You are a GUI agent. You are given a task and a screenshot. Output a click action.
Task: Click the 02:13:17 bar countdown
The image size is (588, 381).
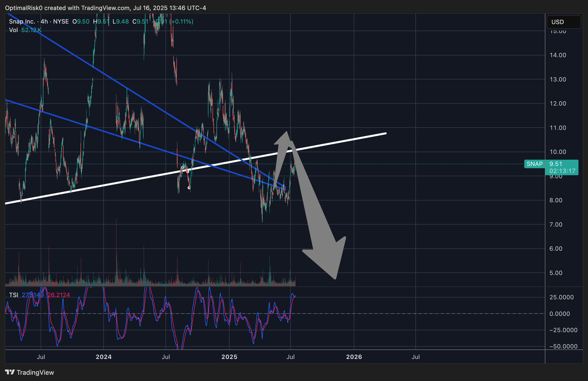[x=562, y=171]
